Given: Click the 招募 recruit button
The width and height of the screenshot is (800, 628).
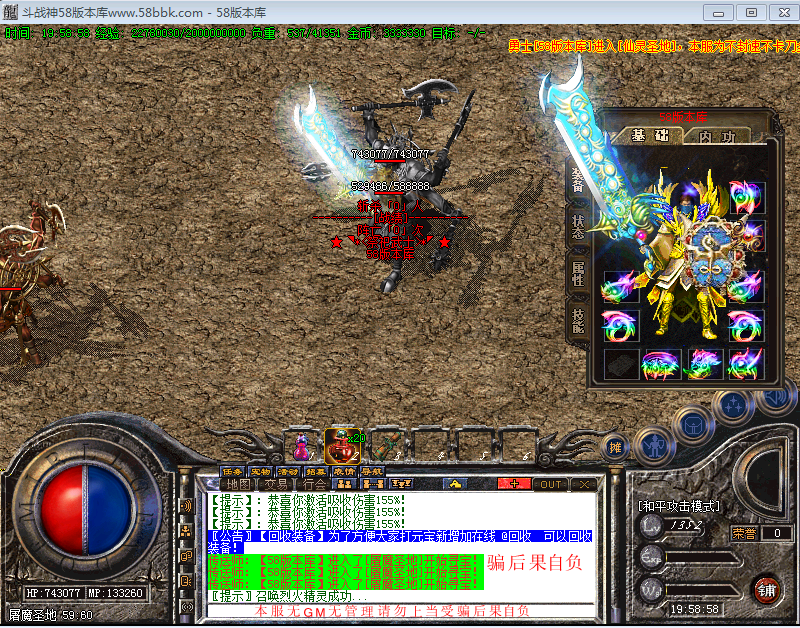Looking at the screenshot, I should (316, 472).
